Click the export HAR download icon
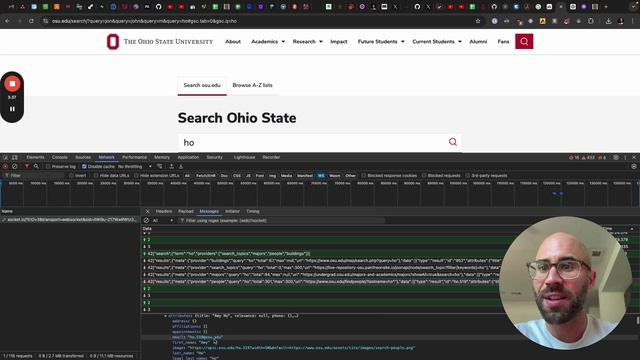Image resolution: width=640 pixels, height=360 pixels. pos(181,167)
